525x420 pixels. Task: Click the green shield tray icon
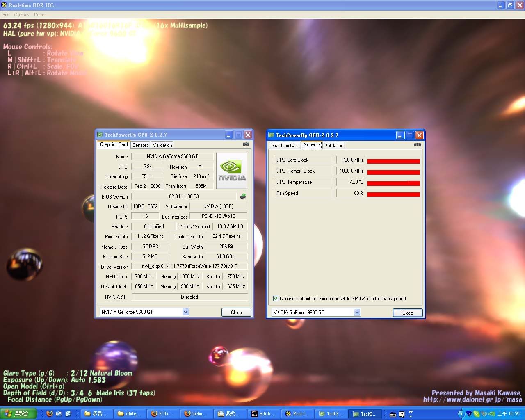(477, 414)
